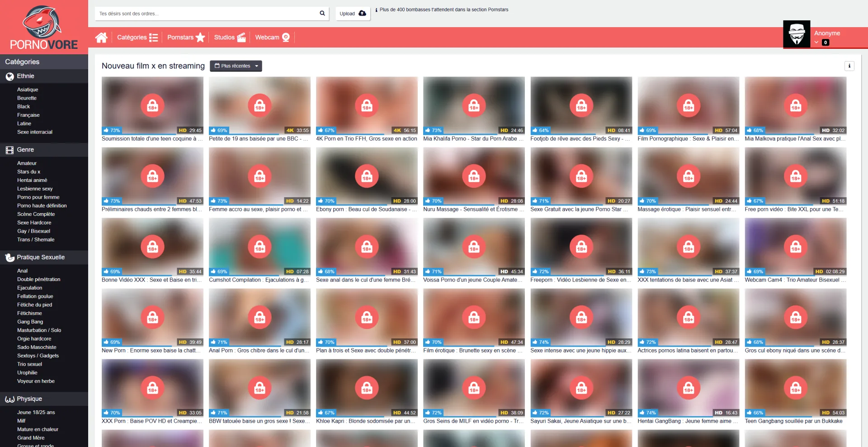
Task: Select the Française link in the sidebar
Action: 28,115
